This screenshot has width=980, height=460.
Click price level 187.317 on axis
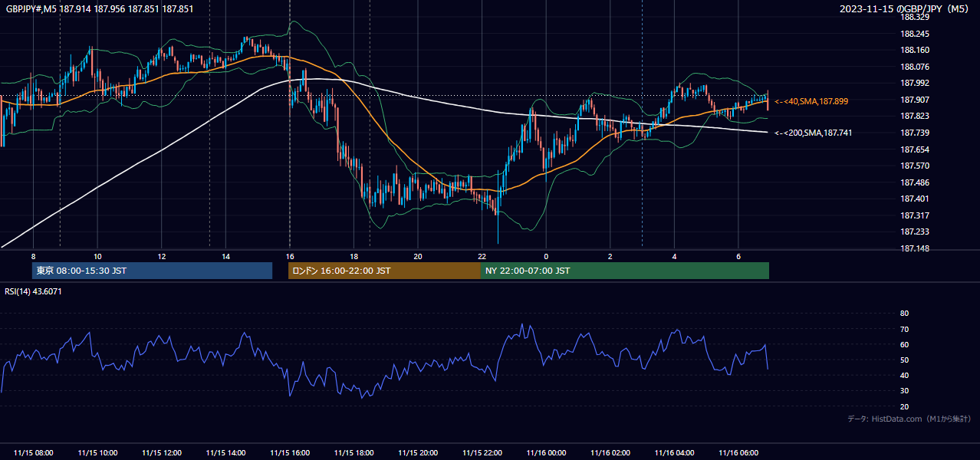[915, 215]
